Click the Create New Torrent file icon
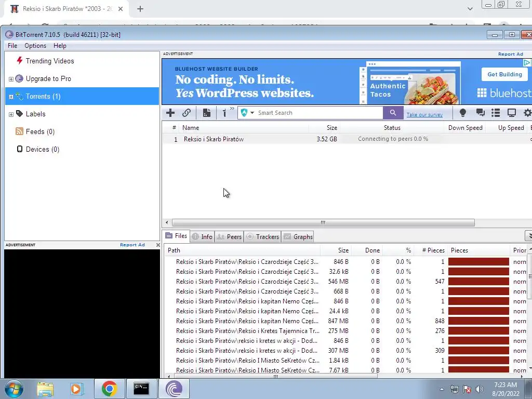 pos(206,113)
